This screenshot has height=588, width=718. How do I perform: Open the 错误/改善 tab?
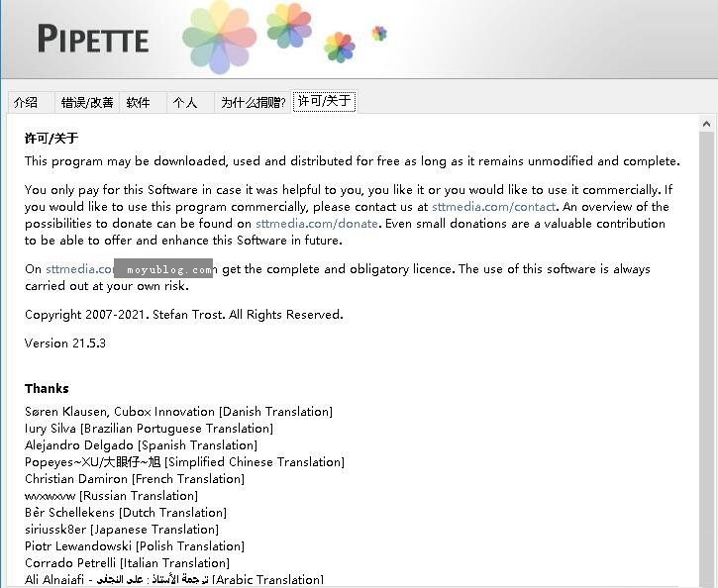pos(87,103)
